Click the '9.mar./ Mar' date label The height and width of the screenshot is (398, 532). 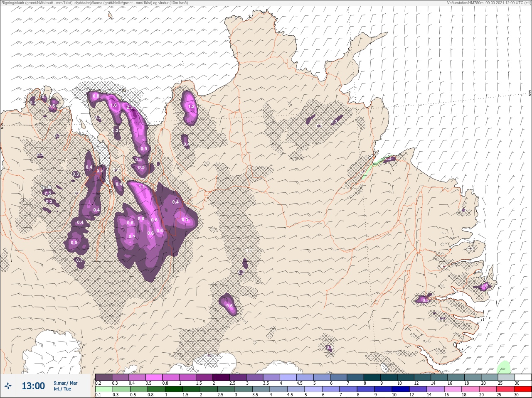point(65,383)
